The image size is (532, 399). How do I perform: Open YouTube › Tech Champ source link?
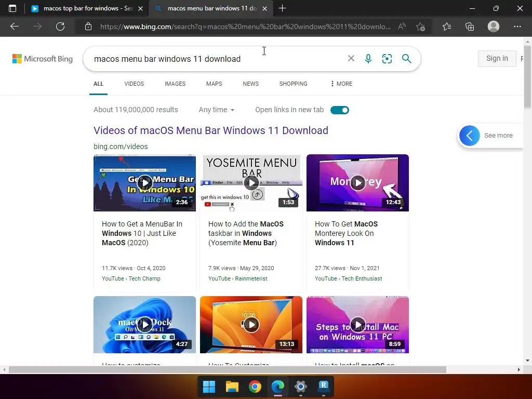coord(131,278)
